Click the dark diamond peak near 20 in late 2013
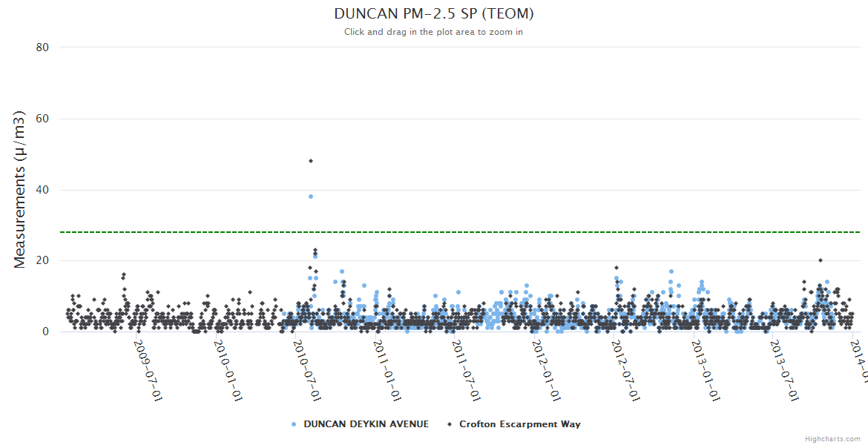This screenshot has height=445, width=868. (x=821, y=260)
